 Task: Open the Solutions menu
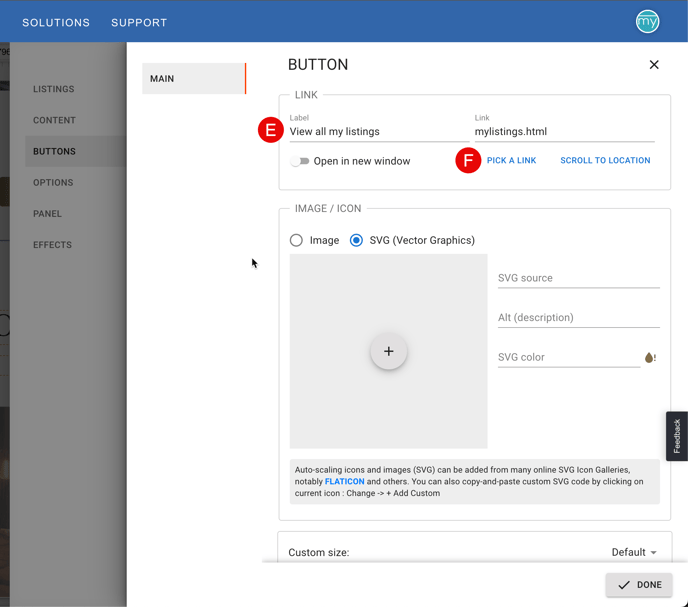click(x=56, y=22)
